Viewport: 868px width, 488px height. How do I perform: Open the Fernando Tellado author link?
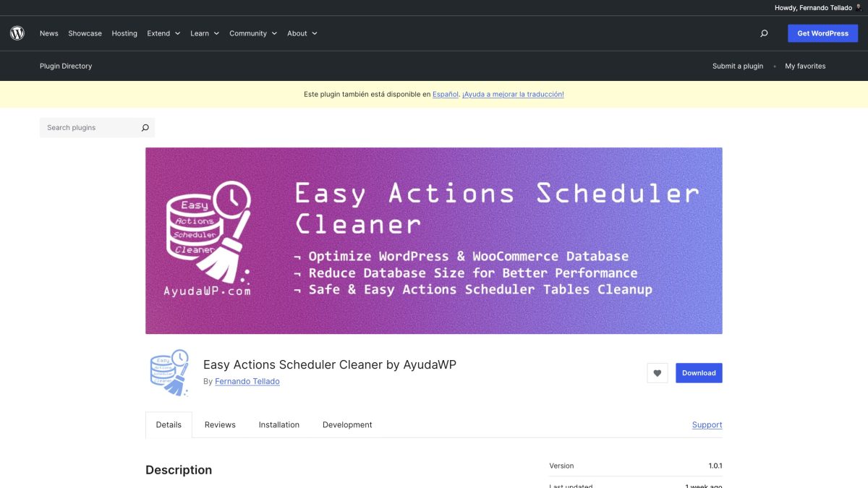247,381
